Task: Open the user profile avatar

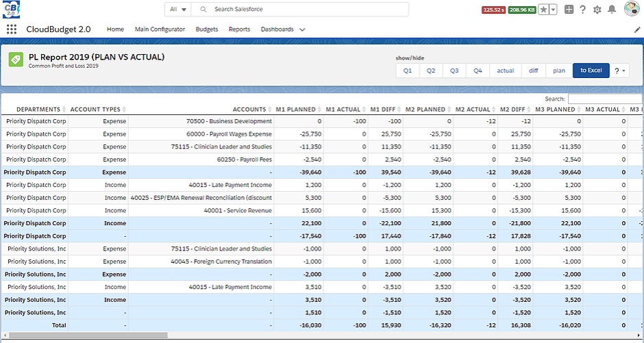Action: click(x=632, y=10)
